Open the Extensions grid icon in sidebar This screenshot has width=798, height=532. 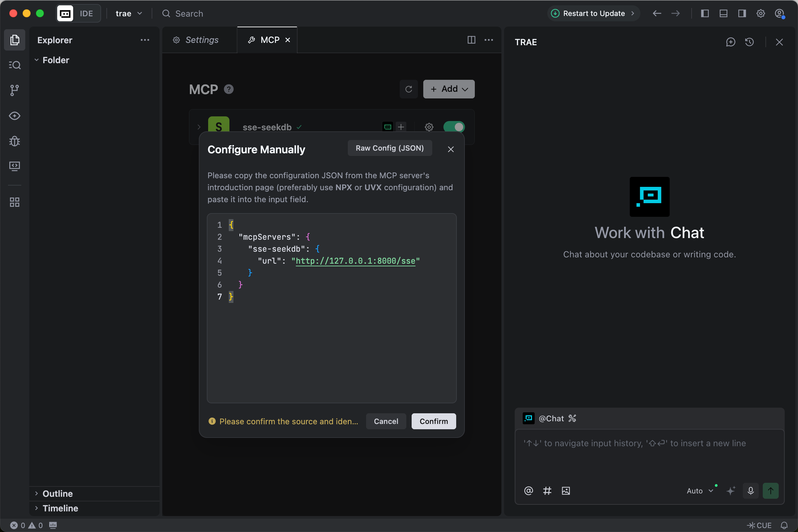coord(14,202)
